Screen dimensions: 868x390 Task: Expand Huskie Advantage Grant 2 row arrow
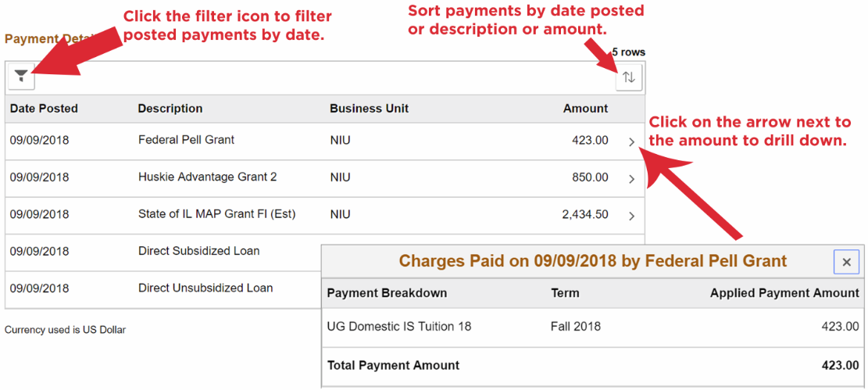632,179
